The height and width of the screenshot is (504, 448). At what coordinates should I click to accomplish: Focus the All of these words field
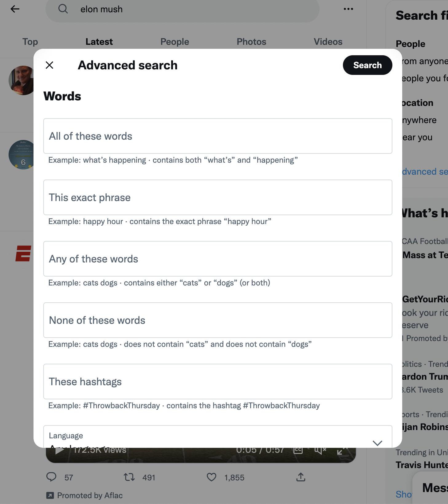pyautogui.click(x=218, y=136)
